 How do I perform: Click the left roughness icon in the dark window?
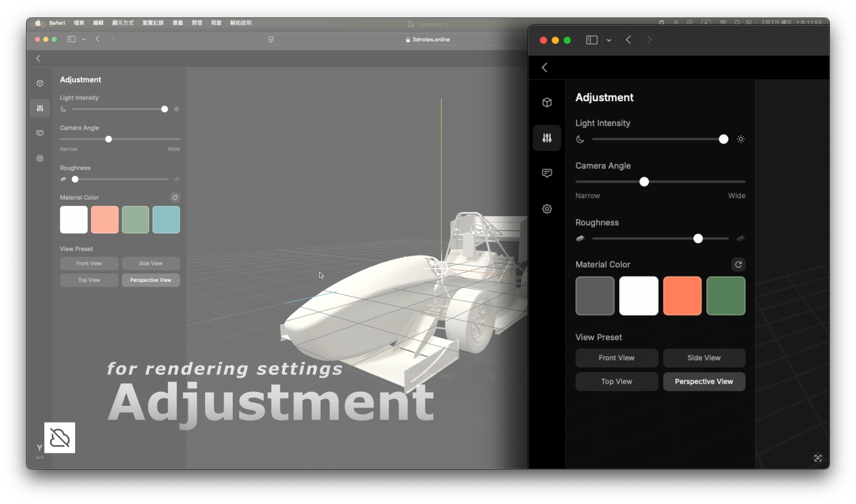(x=580, y=238)
